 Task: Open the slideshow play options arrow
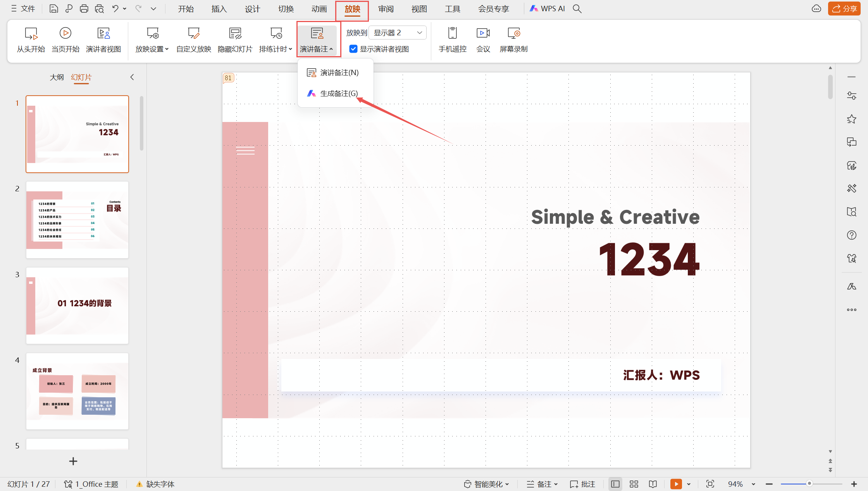pyautogui.click(x=689, y=484)
